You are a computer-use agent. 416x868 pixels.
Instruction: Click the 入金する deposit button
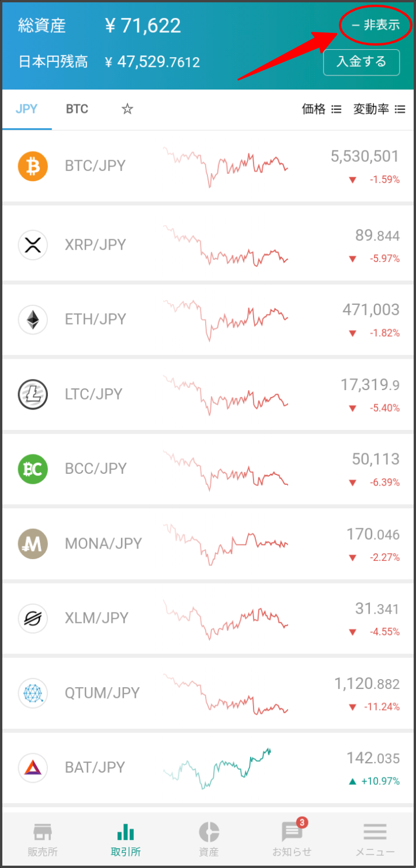point(361,62)
